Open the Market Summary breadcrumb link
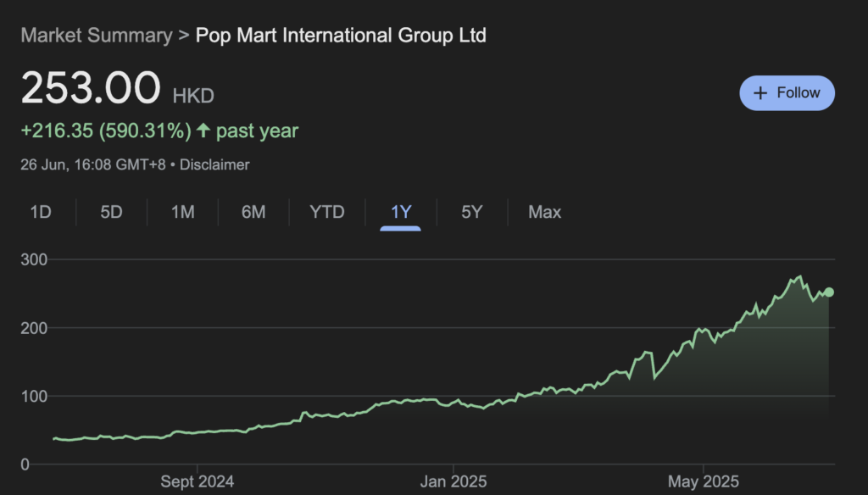868x495 pixels. (96, 36)
